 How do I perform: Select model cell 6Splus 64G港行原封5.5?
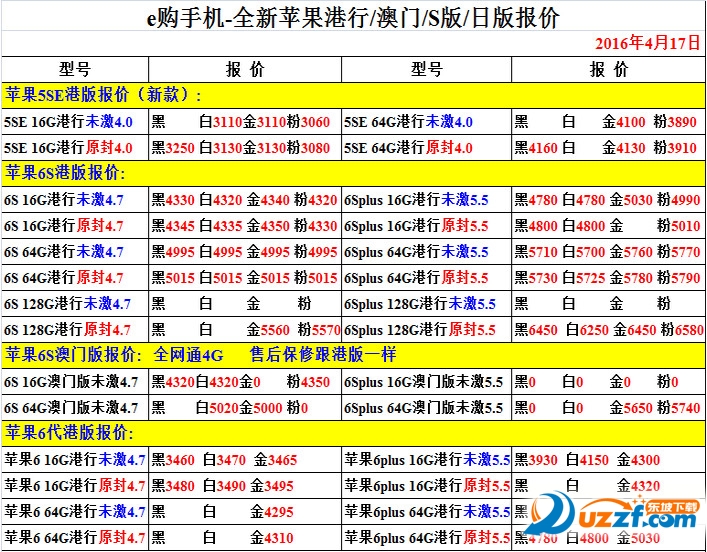[x=416, y=277]
